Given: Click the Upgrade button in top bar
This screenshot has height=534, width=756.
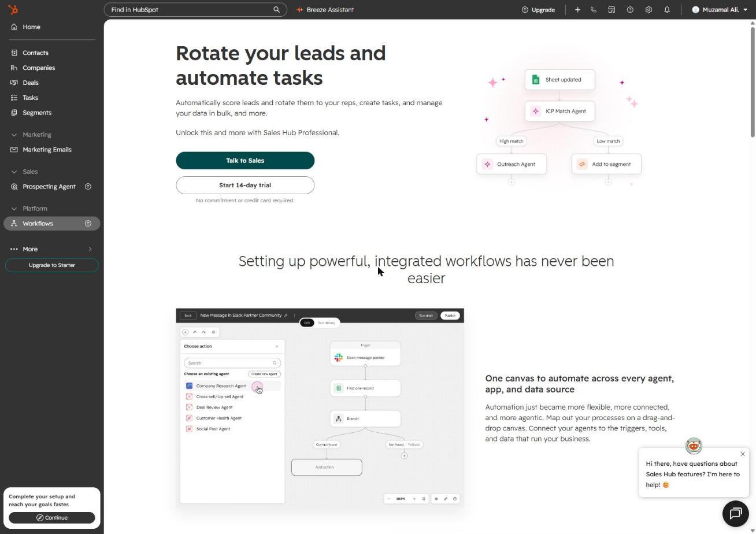Looking at the screenshot, I should [538, 10].
